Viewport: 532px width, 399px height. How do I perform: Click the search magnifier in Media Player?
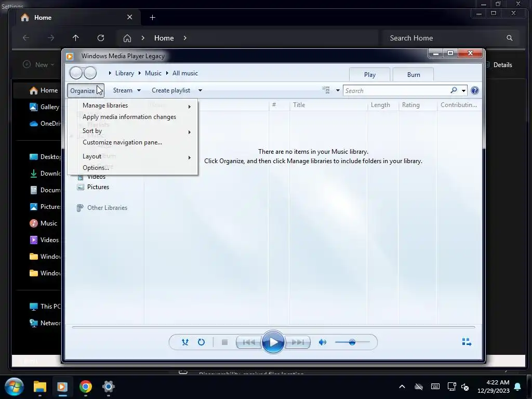[454, 90]
